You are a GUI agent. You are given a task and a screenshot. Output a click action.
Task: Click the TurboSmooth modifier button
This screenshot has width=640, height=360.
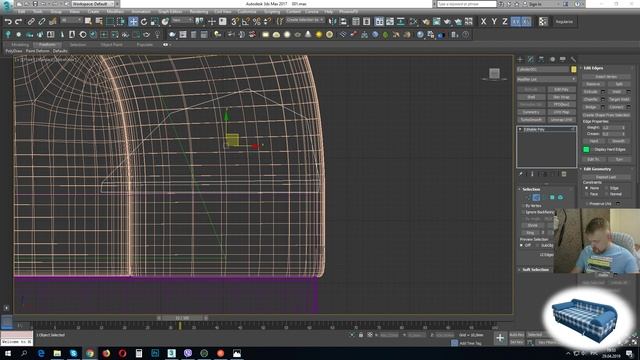point(531,120)
